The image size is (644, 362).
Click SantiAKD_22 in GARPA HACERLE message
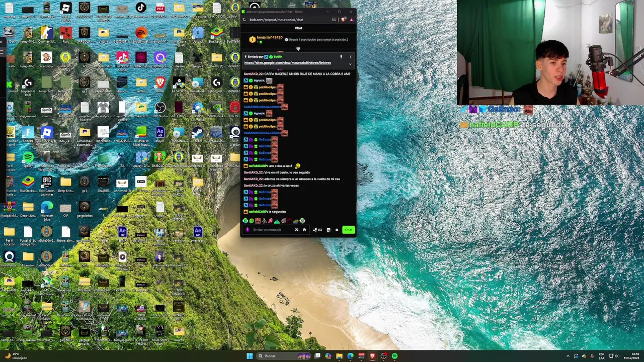(254, 74)
